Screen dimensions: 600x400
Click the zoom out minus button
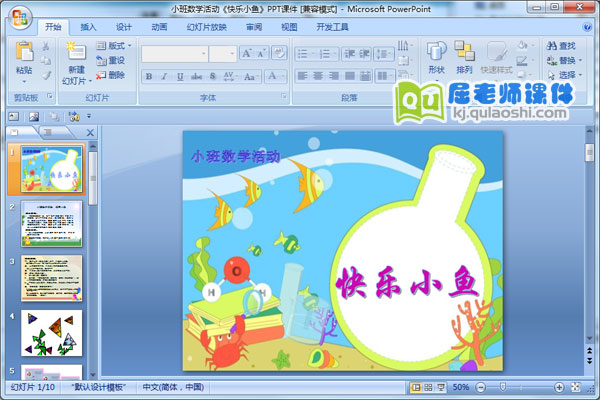[x=481, y=387]
